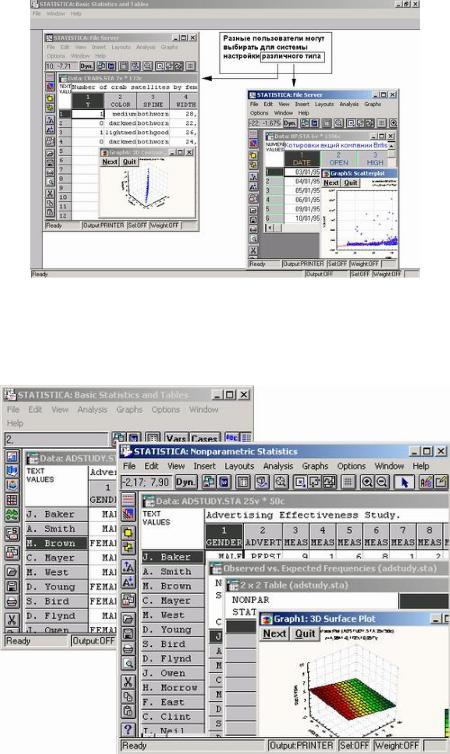Click zoom-out magnifier in Nonparametric Statistics toolbar
The height and width of the screenshot is (754, 450).
[382, 482]
